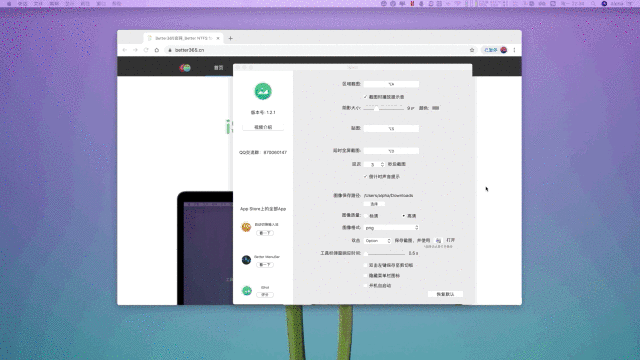Adjust the 工具栏弹窗响应时间 slider

click(384, 253)
